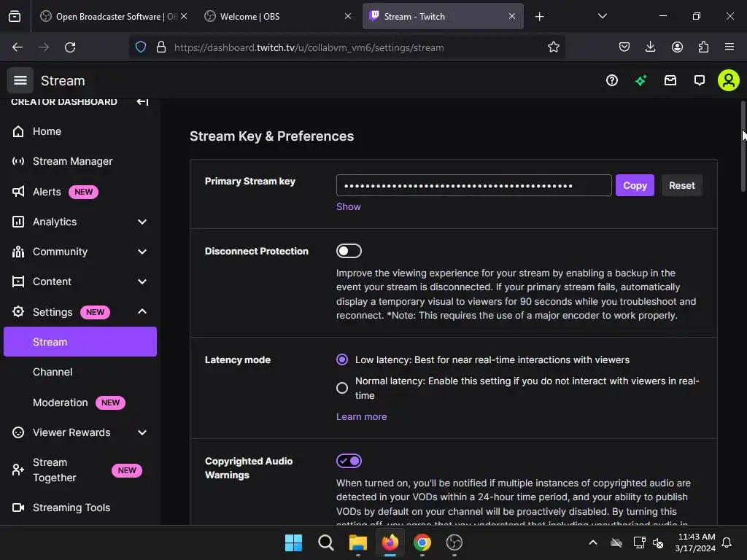This screenshot has width=747, height=560.
Task: Click the Alerts megaphone icon
Action: 18,192
